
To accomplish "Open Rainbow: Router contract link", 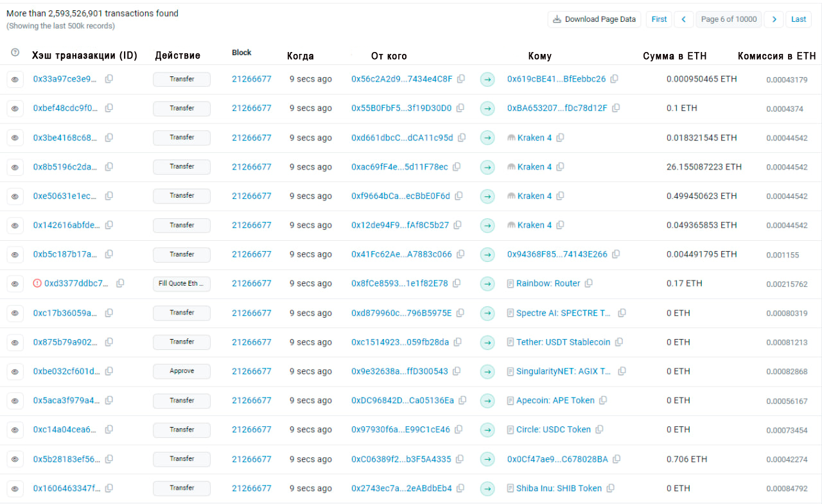I will [548, 283].
